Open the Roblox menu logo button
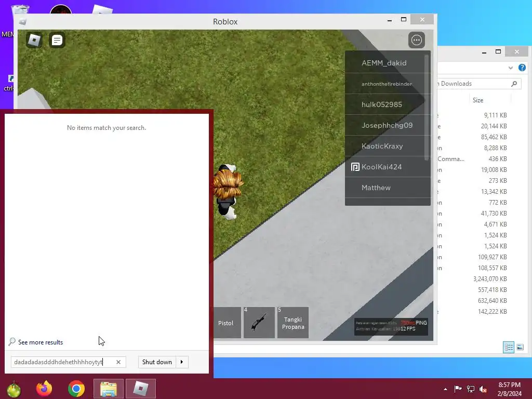 pyautogui.click(x=34, y=40)
